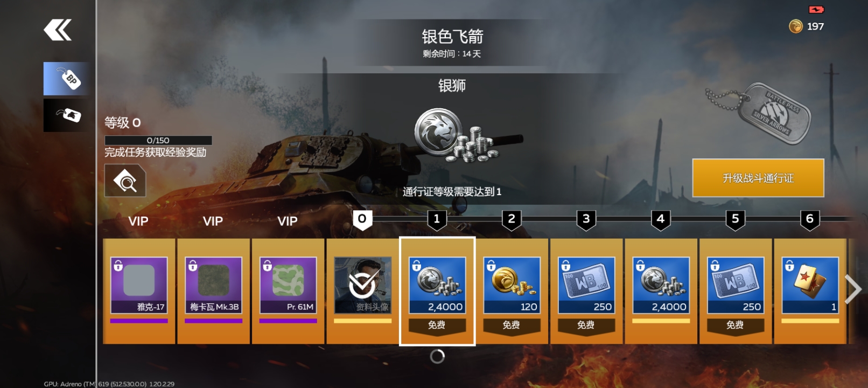868x388 pixels.
Task: Click the 0/150 experience progress bar
Action: tap(158, 140)
